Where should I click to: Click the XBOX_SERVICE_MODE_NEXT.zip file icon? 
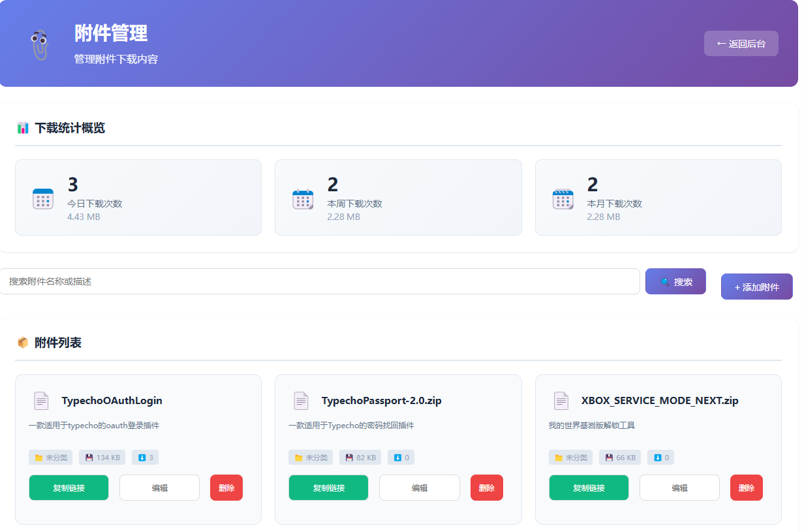(x=561, y=401)
